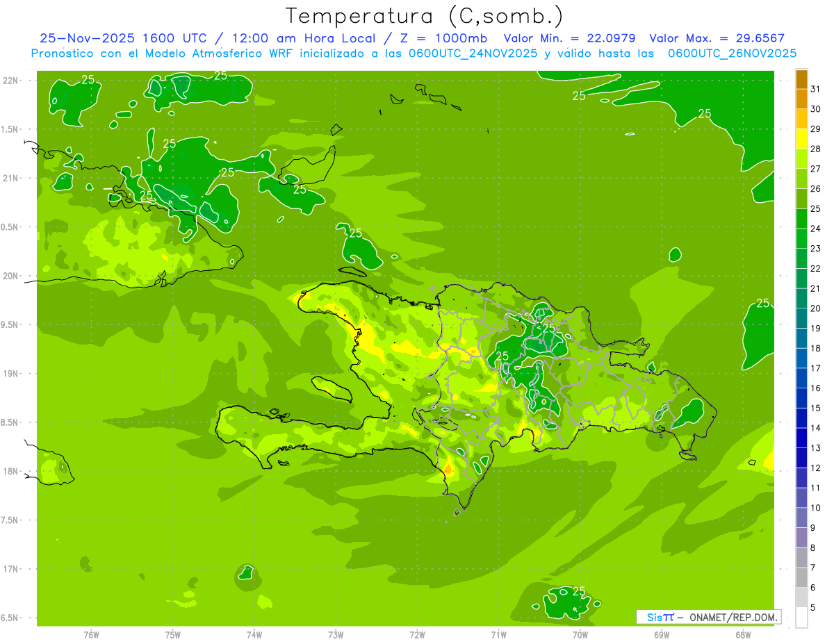Click the "70W" longitude axis label

580,635
